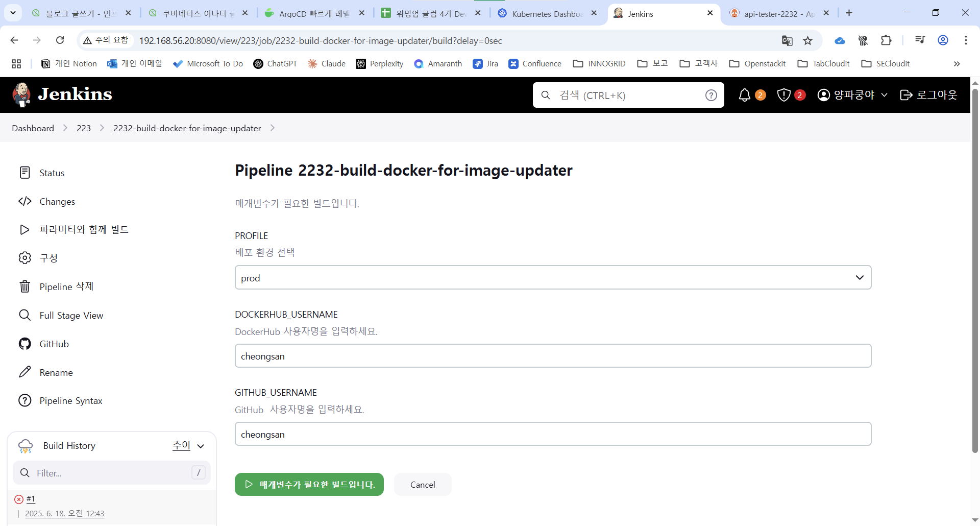Open the ChatGPT bookmark
This screenshot has height=526, width=980.
(275, 63)
